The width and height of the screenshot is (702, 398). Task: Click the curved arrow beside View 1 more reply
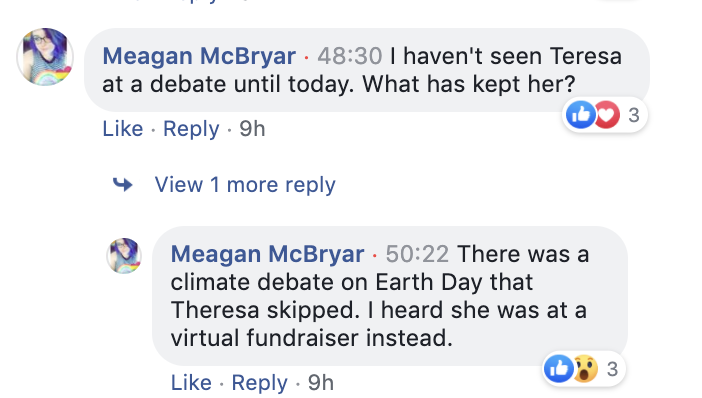pos(123,184)
